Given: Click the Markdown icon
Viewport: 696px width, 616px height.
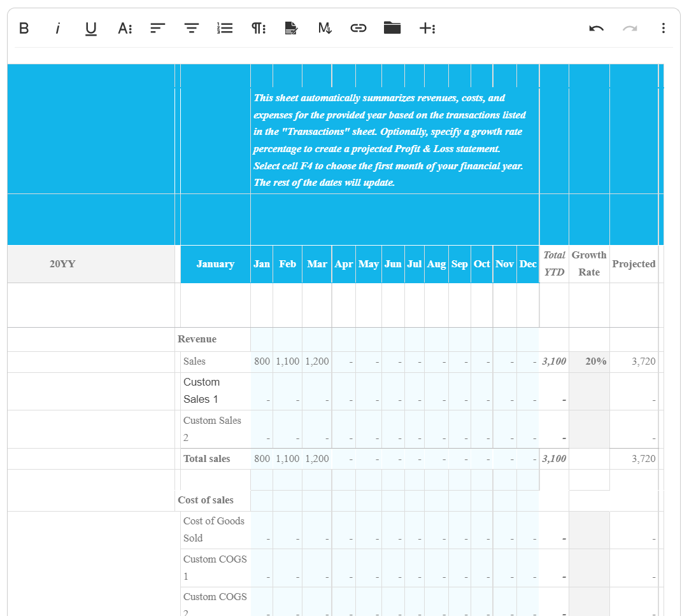Looking at the screenshot, I should click(325, 28).
